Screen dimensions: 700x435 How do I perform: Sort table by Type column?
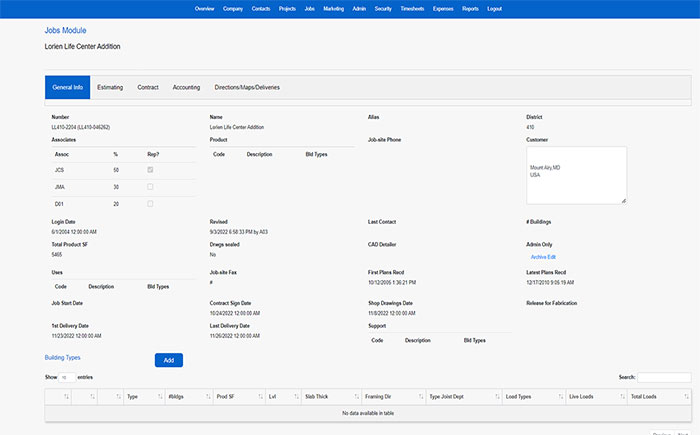click(x=144, y=397)
